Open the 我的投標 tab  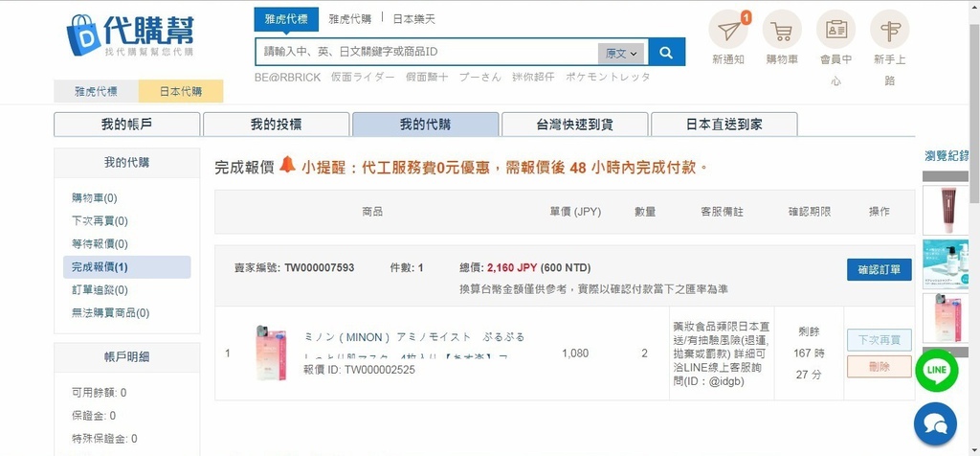(277, 124)
